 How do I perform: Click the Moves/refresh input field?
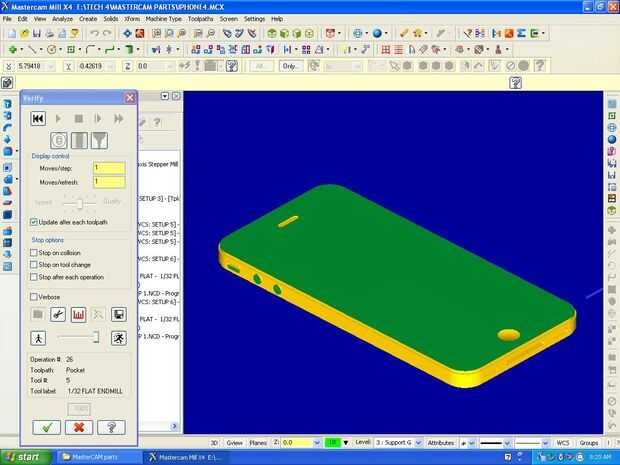pyautogui.click(x=109, y=182)
